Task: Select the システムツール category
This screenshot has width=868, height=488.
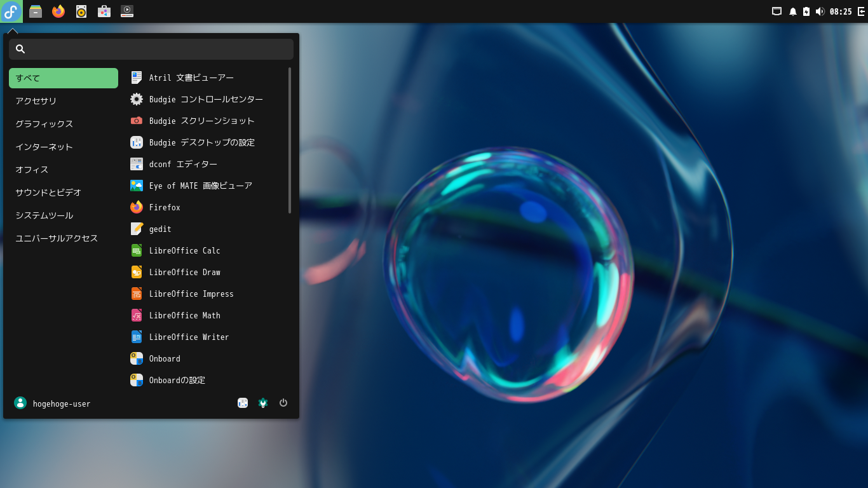Action: pyautogui.click(x=64, y=215)
